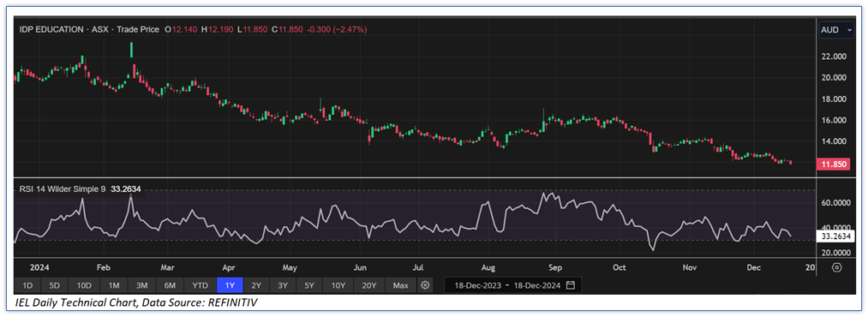The height and width of the screenshot is (317, 868).
Task: Click the 11.850 current price tag
Action: pyautogui.click(x=833, y=164)
